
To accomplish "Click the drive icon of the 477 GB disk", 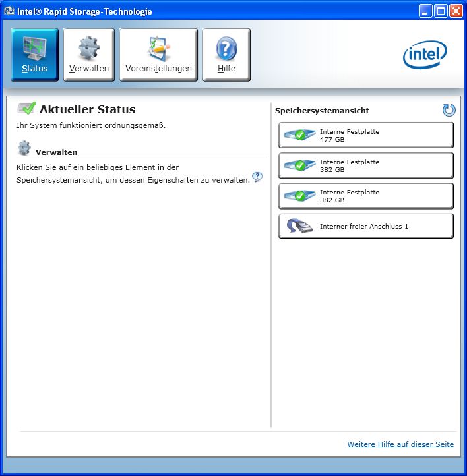I will [299, 134].
